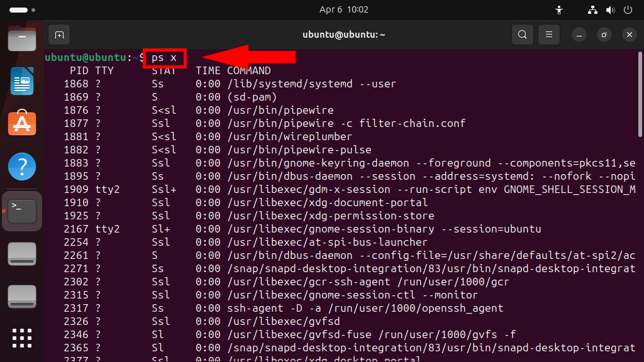Open the accessibility menu icon
644x362 pixels.
[x=559, y=10]
